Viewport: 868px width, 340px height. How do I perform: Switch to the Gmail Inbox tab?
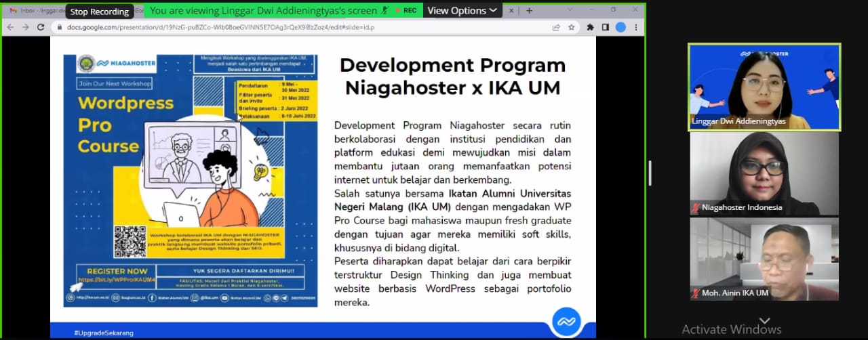pos(34,11)
